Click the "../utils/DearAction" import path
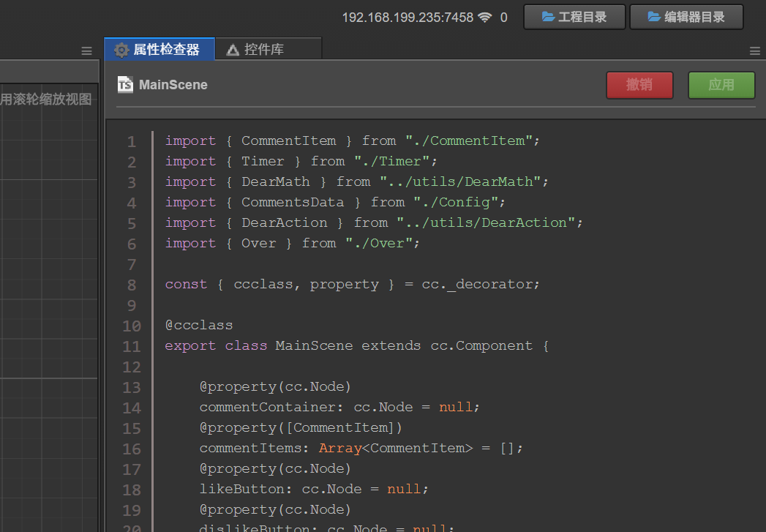 pyautogui.click(x=486, y=222)
